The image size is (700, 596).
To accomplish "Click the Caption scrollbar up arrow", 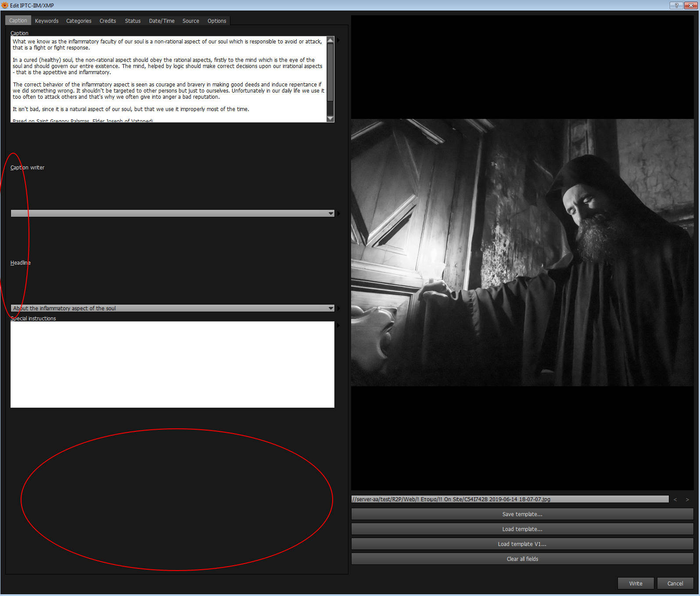I will tap(330, 40).
